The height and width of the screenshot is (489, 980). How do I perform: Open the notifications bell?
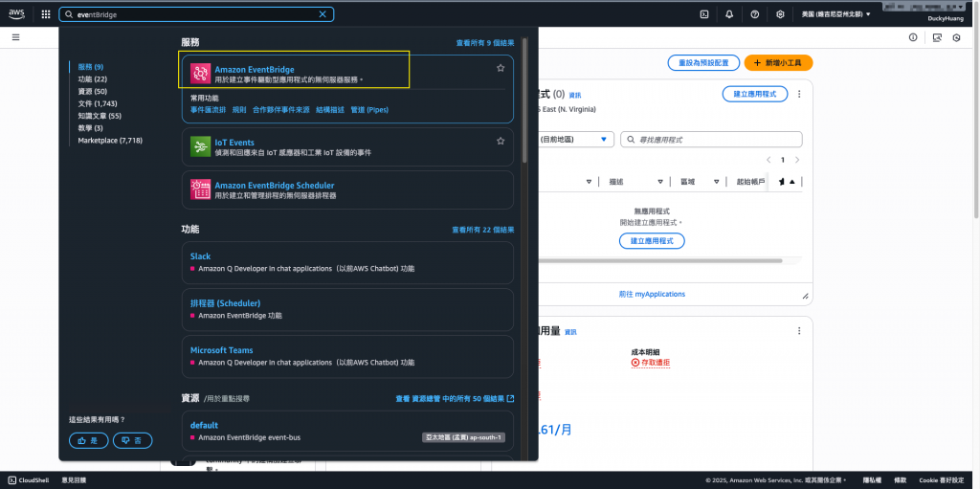[x=729, y=14]
